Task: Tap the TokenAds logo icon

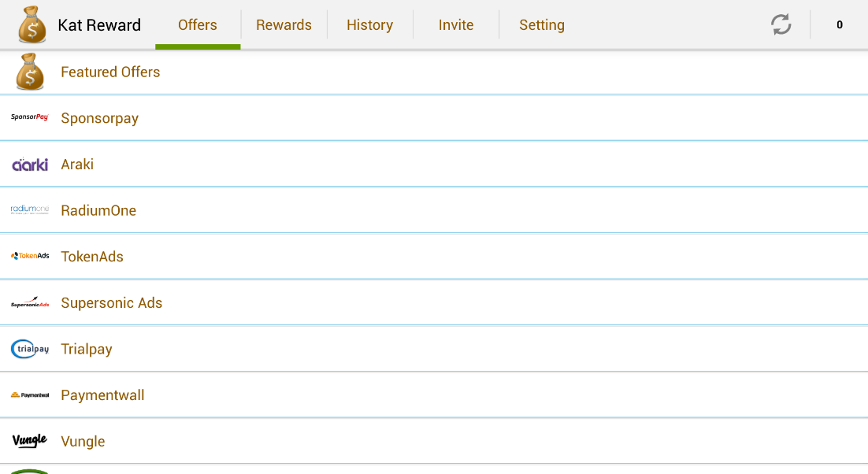Action: click(x=30, y=256)
